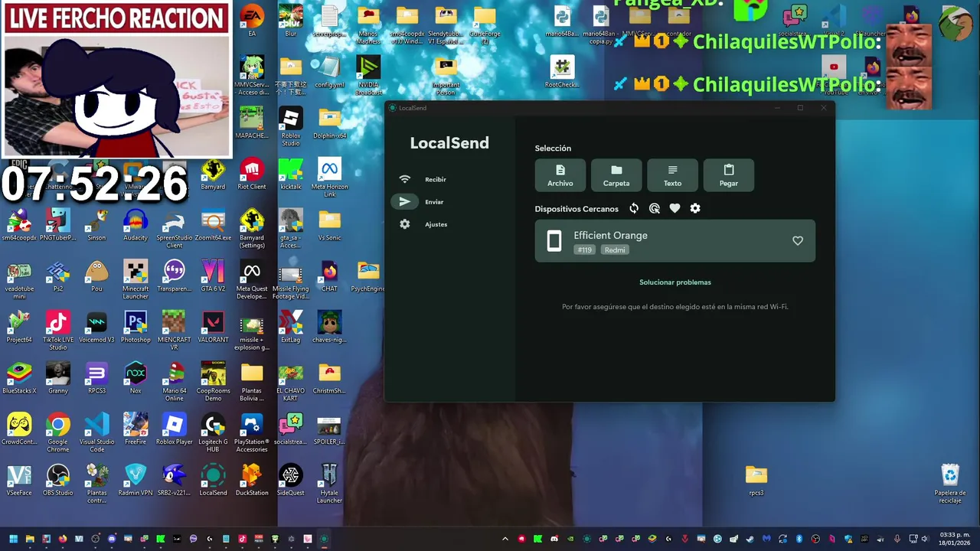Open the VSeeFace desktop shortcut
This screenshot has height=551, width=980.
point(19,481)
